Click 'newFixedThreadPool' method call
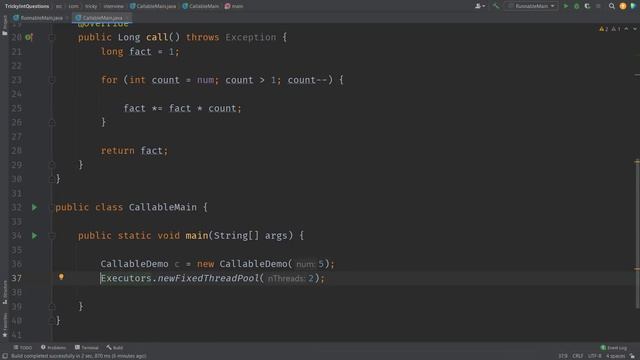Image resolution: width=640 pixels, height=360 pixels. point(208,278)
